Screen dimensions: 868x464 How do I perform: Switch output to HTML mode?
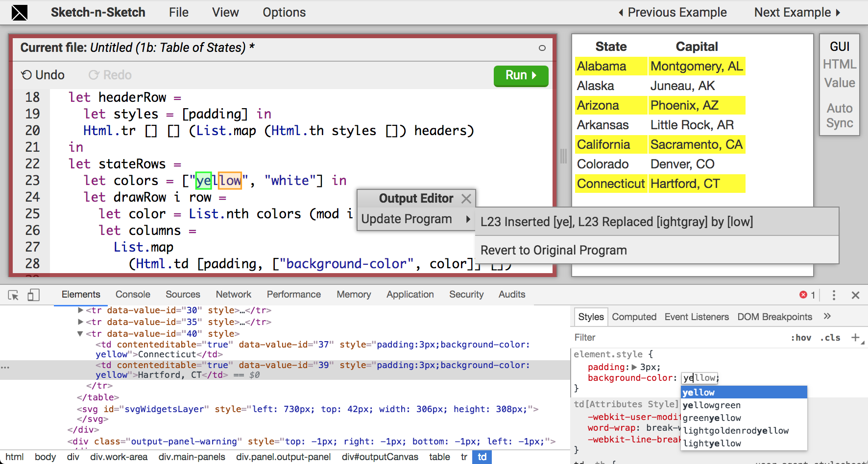[x=840, y=64]
